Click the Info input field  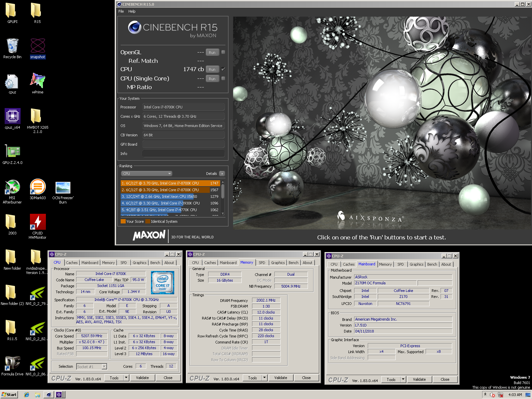tap(184, 154)
